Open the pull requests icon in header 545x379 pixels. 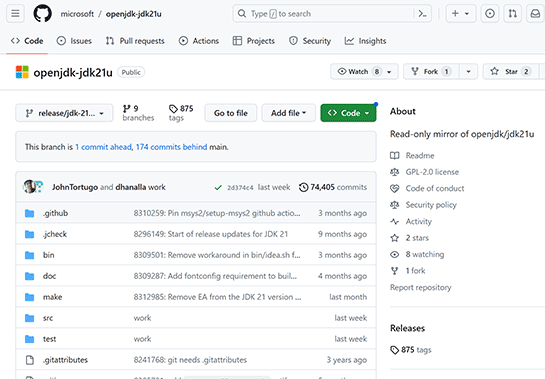tap(513, 14)
